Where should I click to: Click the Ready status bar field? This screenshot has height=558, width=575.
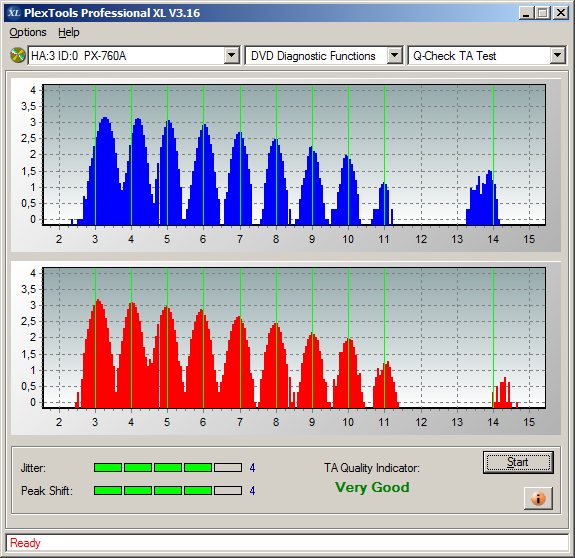[287, 543]
